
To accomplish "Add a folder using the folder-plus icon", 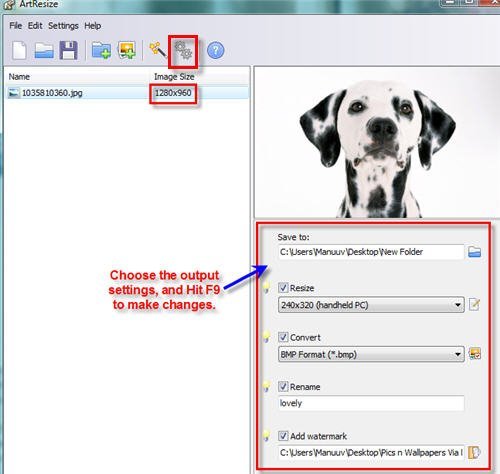I will tap(101, 51).
